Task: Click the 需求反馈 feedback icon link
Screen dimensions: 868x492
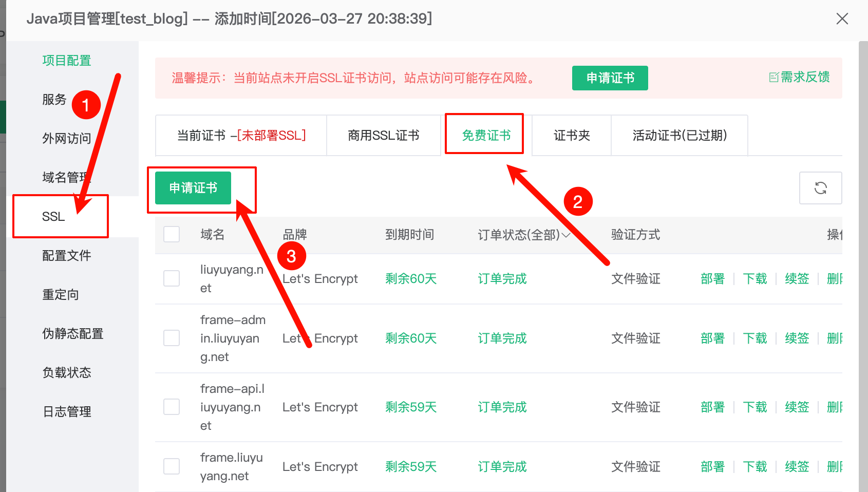Action: (799, 77)
